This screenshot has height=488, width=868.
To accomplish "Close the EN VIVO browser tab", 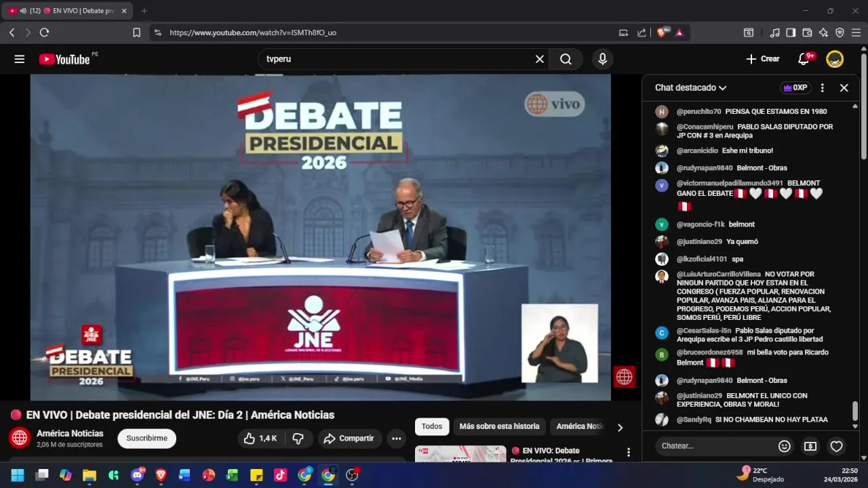I will (124, 11).
